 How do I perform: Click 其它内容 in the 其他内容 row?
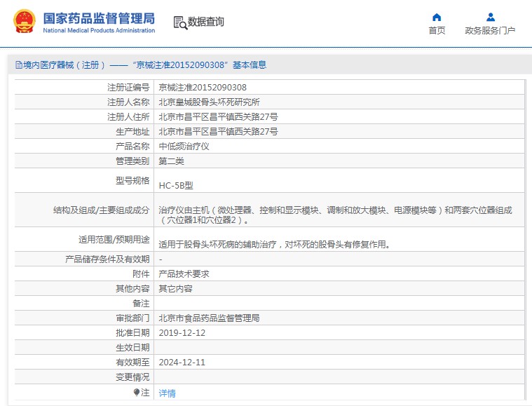pyautogui.click(x=175, y=289)
